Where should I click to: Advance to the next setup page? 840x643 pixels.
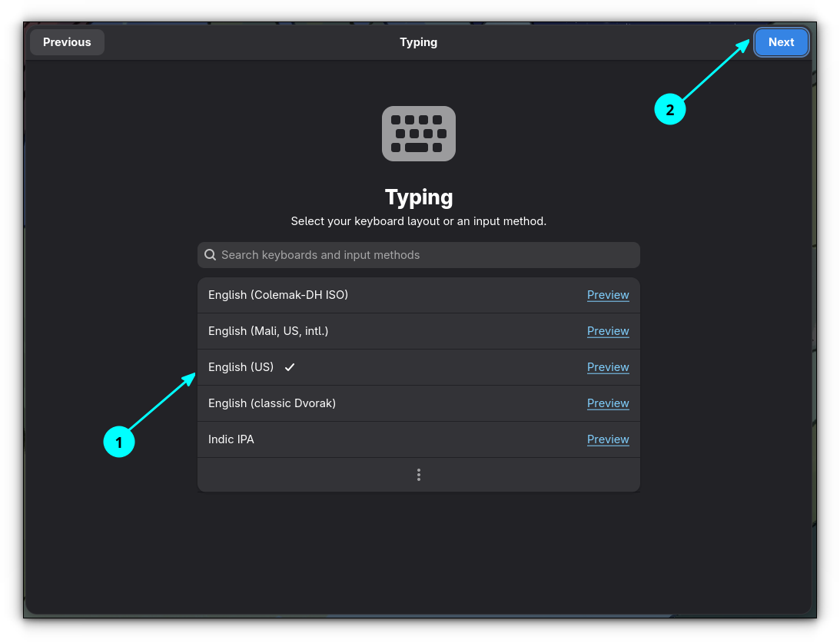782,42
